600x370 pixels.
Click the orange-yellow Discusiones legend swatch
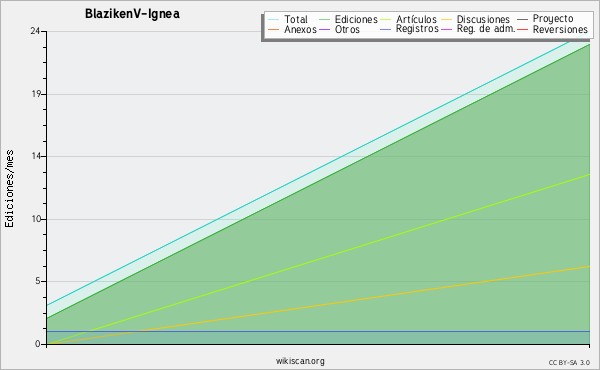[x=447, y=20]
